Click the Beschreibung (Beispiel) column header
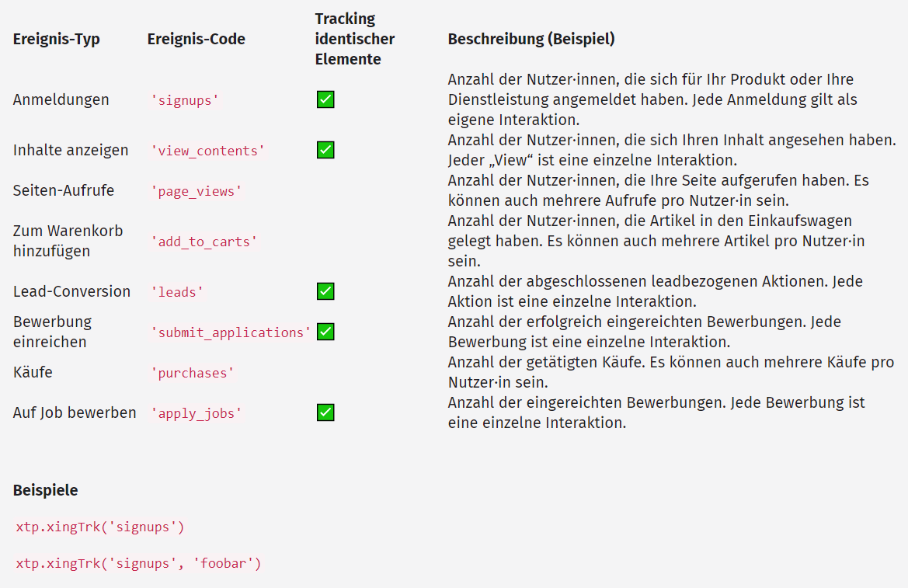The image size is (908, 588). (531, 39)
